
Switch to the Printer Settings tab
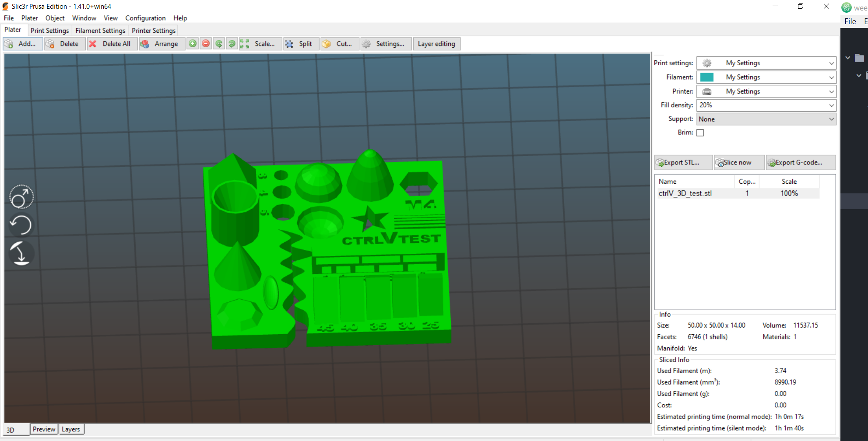point(154,31)
